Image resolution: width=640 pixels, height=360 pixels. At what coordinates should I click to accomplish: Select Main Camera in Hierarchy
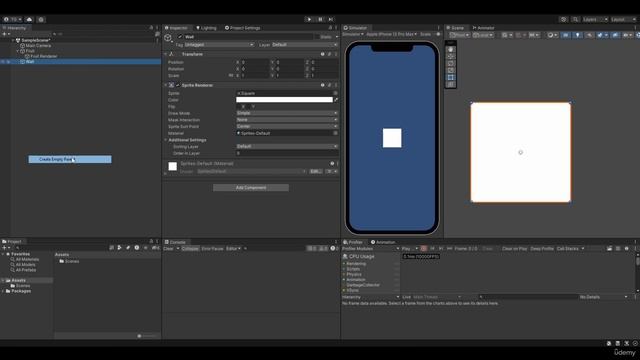click(x=38, y=46)
